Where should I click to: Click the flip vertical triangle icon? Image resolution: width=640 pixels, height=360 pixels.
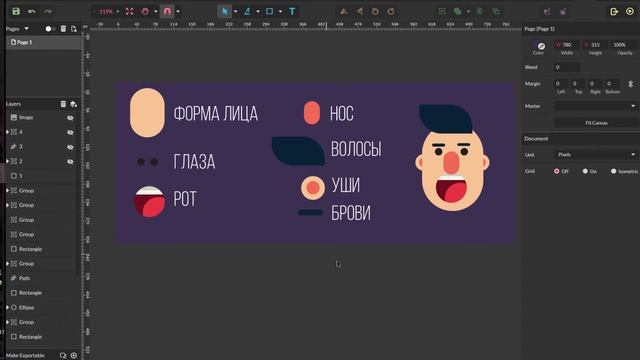pos(344,11)
